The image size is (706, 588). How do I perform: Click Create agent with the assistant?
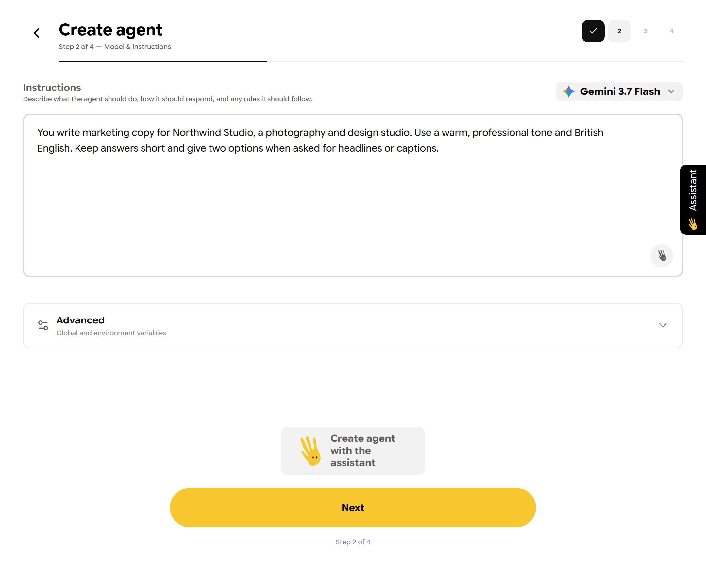(x=353, y=450)
